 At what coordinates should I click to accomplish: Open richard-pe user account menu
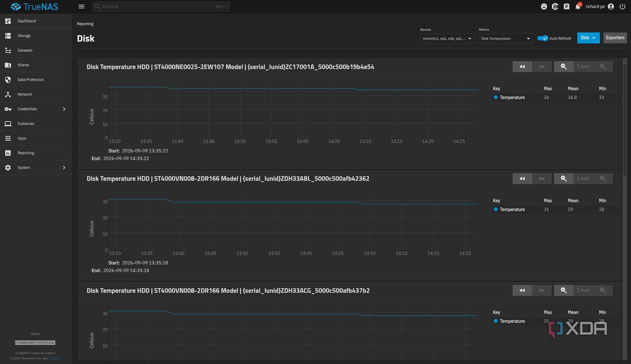click(x=600, y=6)
